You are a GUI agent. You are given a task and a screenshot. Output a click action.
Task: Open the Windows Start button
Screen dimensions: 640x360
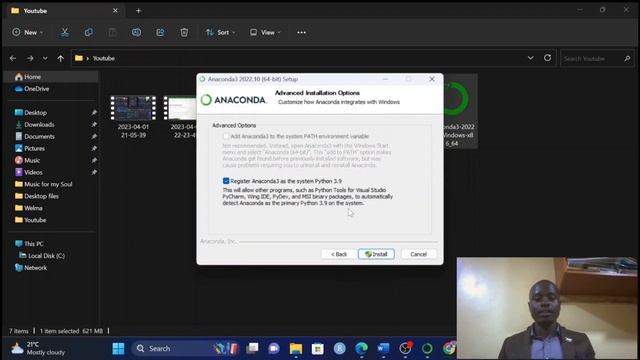tap(118, 348)
